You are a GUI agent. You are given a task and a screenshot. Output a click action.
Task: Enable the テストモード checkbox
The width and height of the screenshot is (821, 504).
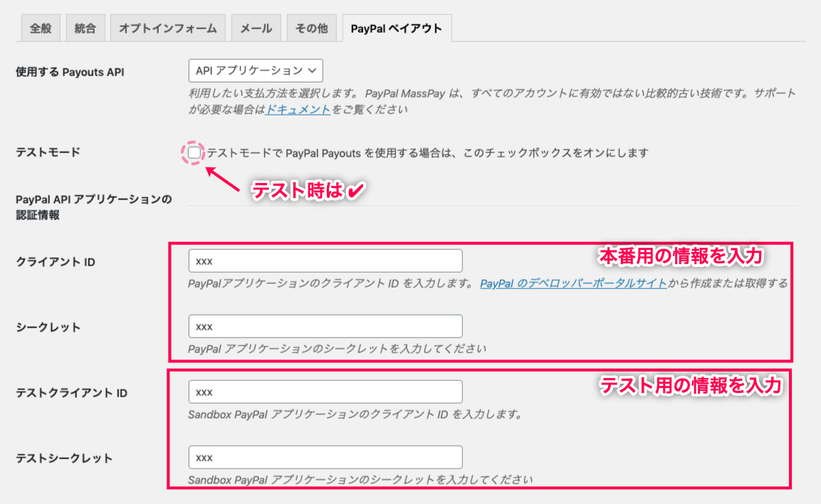(x=194, y=152)
